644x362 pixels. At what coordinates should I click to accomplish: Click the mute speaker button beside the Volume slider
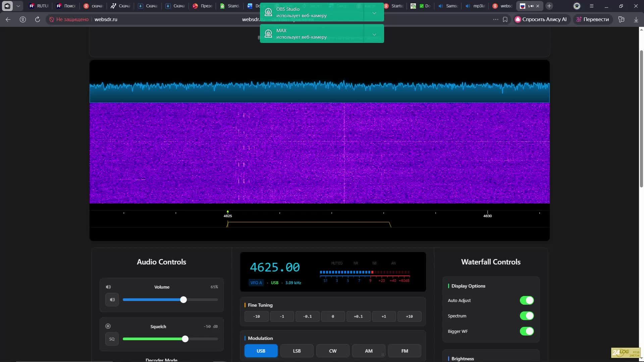(112, 300)
